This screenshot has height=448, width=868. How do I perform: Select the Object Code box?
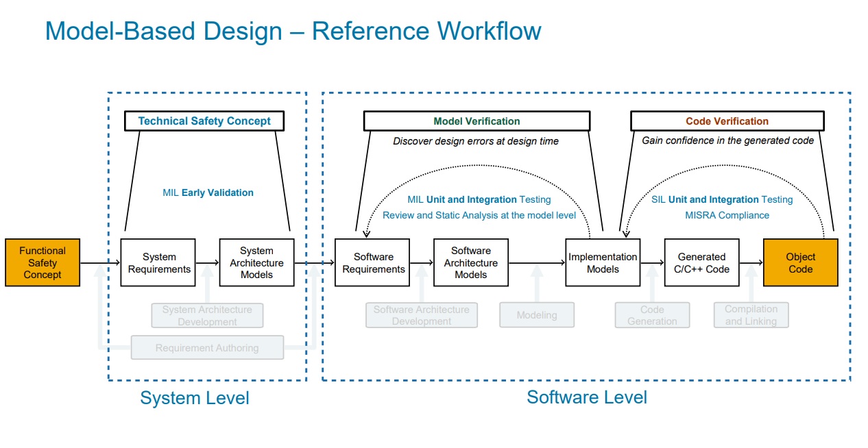pos(800,262)
